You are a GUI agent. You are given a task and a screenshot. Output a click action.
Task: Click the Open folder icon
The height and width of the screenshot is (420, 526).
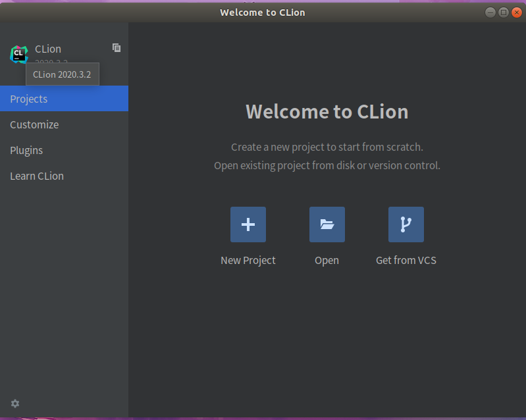coord(327,224)
